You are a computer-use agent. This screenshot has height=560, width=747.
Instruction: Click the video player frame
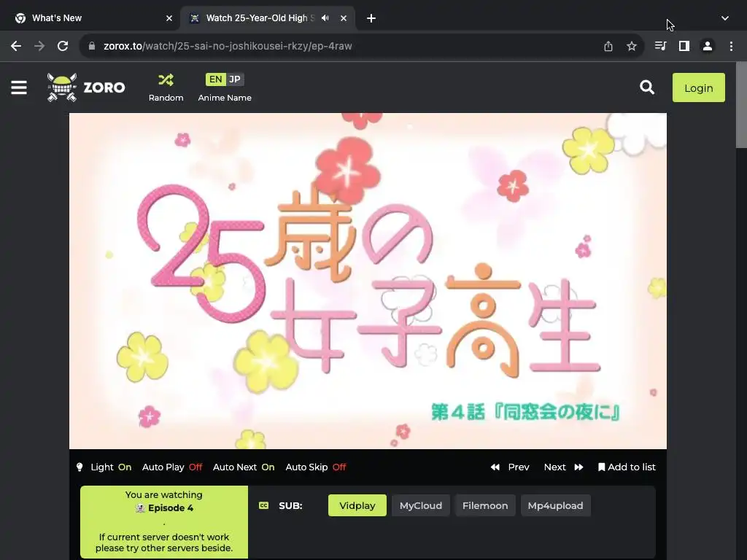[x=368, y=281]
